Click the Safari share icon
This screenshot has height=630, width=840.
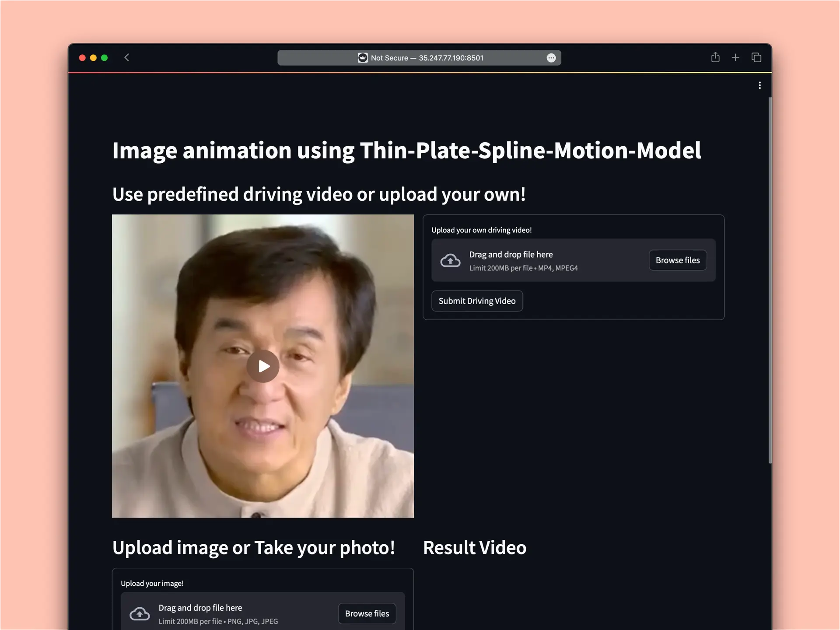click(x=715, y=57)
